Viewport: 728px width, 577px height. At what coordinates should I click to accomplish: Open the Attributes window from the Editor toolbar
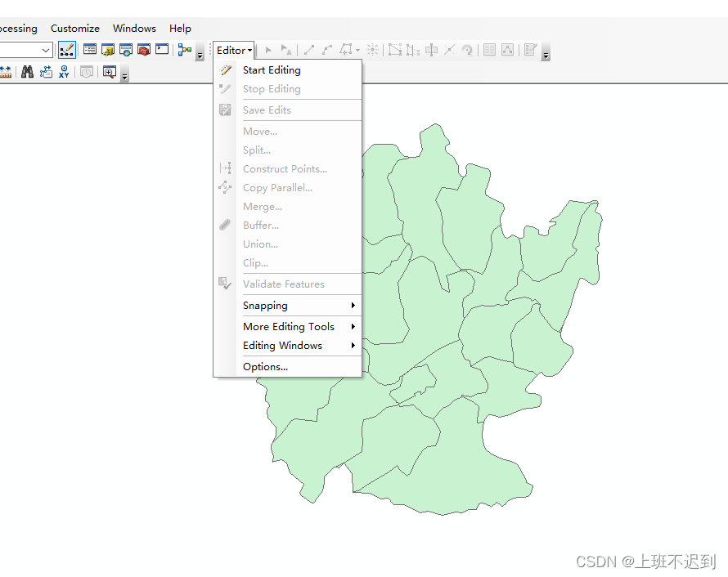(488, 50)
